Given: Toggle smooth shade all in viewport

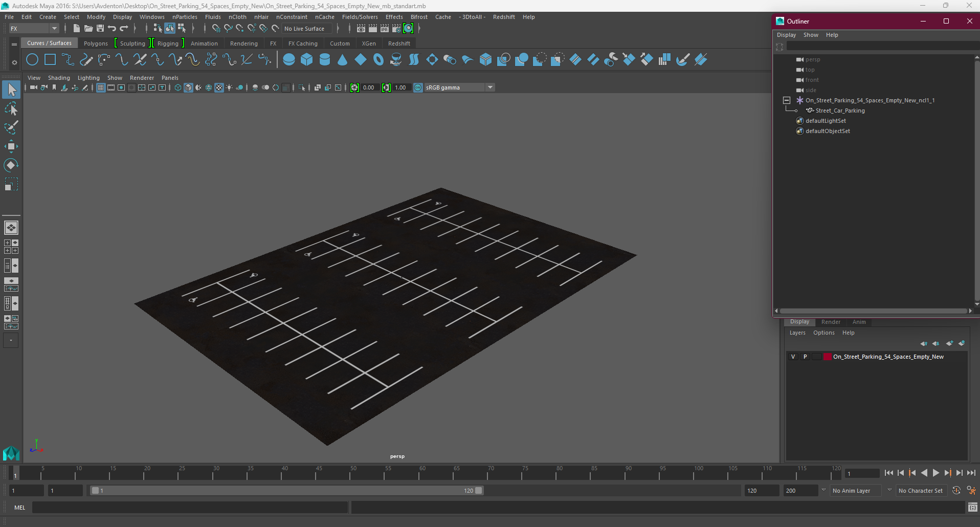Looking at the screenshot, I should (x=188, y=87).
